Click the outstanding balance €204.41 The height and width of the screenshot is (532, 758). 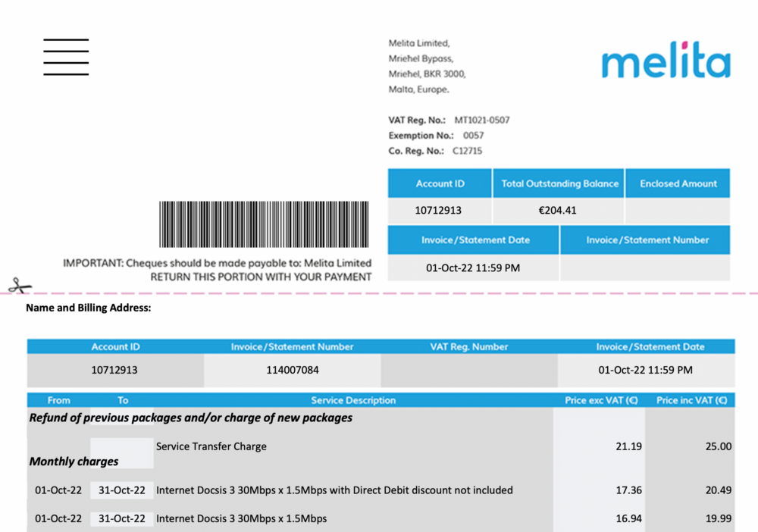click(x=559, y=211)
